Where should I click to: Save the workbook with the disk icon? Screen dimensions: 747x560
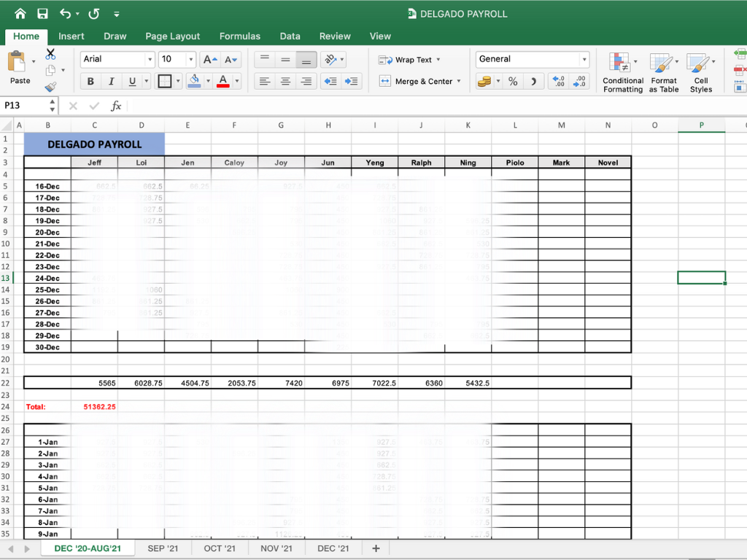[43, 14]
